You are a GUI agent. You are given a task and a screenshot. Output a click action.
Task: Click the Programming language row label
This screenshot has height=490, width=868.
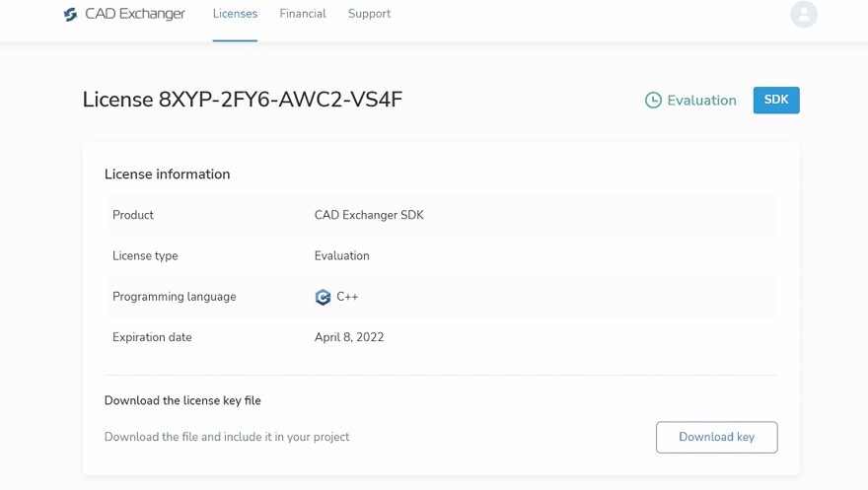point(175,297)
